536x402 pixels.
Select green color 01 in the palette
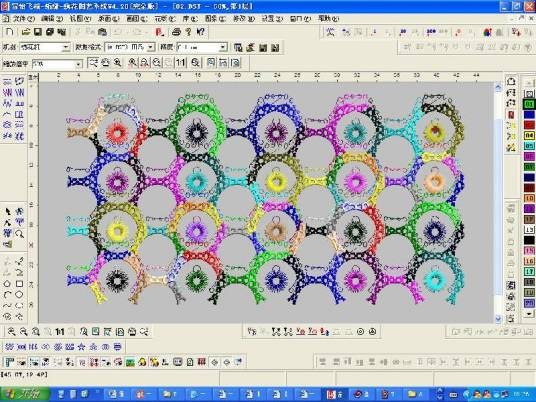tap(529, 104)
